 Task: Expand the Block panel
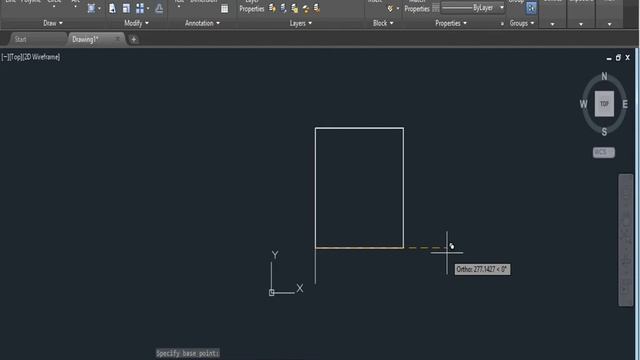click(383, 23)
